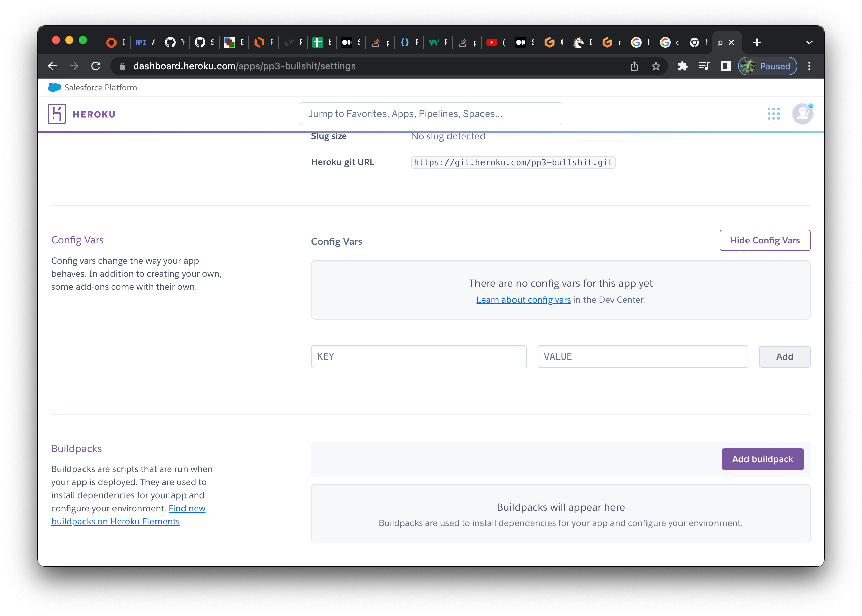
Task: Open Learn about config vars link
Action: [523, 300]
